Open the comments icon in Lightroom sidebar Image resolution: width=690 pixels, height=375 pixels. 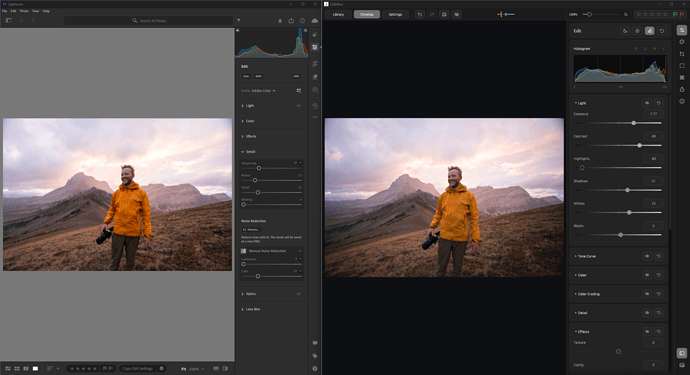[315, 343]
